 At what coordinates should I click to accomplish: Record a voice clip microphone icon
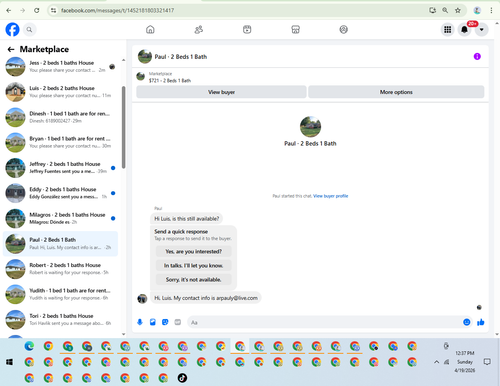(x=140, y=322)
